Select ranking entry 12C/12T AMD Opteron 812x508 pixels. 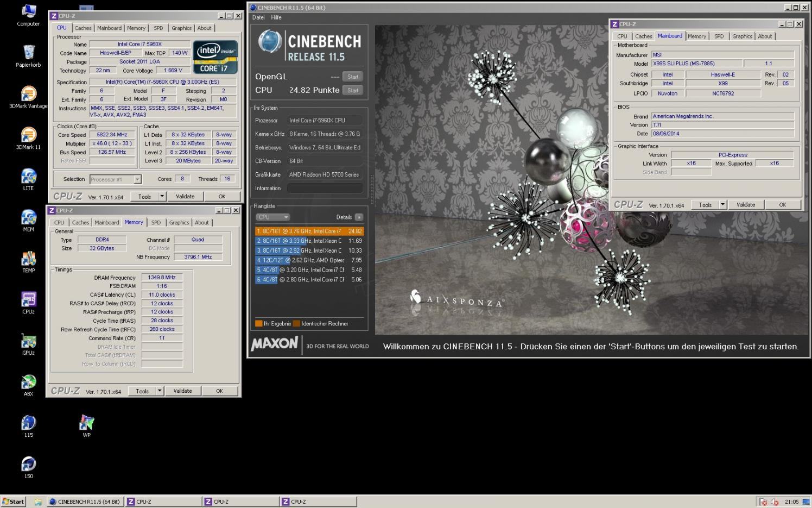(x=309, y=260)
